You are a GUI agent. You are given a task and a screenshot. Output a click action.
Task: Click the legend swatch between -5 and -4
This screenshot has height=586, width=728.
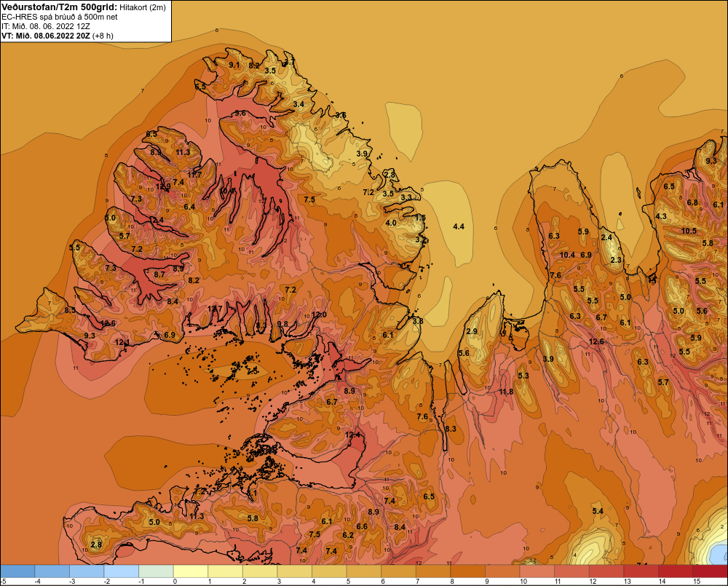(x=17, y=571)
